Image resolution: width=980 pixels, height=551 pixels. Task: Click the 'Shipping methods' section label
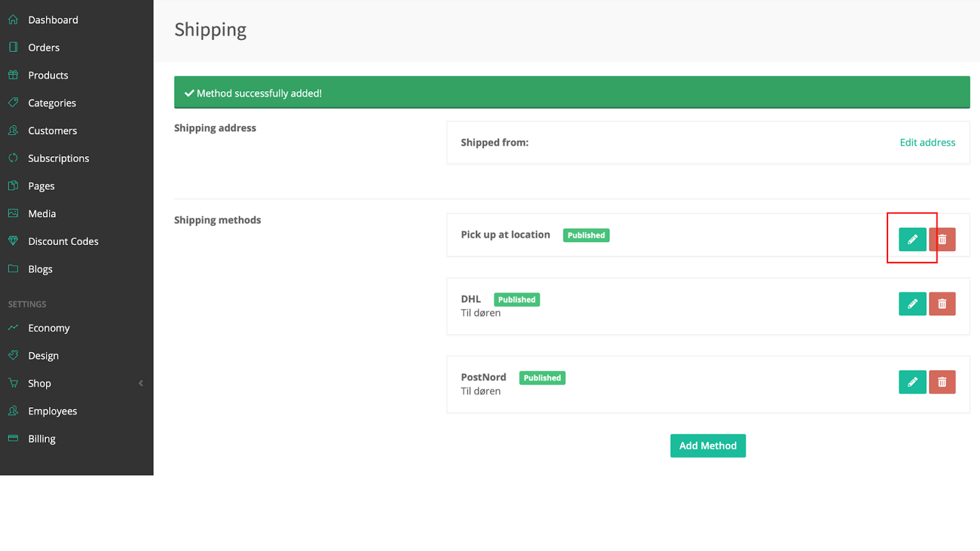click(x=217, y=220)
